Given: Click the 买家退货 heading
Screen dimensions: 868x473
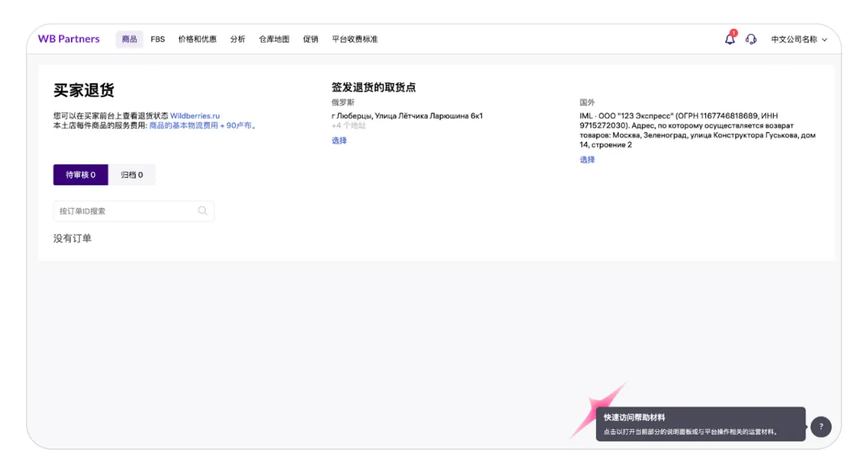Looking at the screenshot, I should [84, 90].
